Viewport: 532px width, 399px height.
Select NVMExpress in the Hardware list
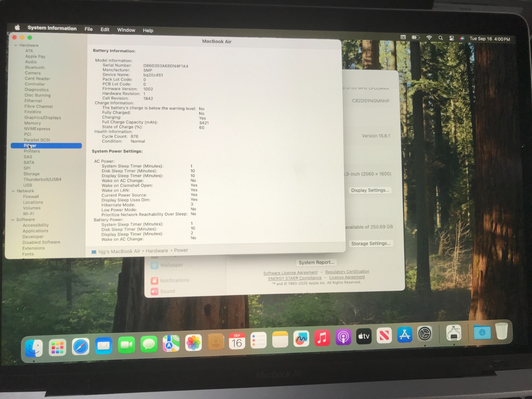37,129
